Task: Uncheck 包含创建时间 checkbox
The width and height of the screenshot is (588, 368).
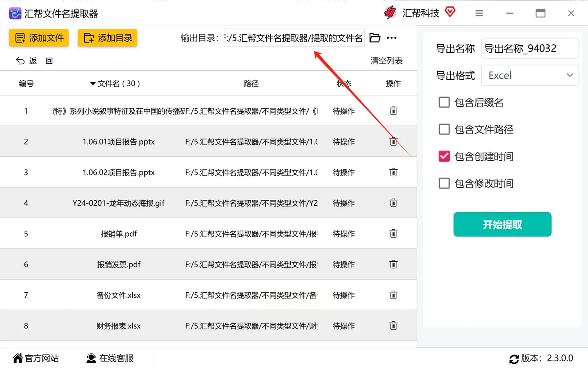Action: pos(444,156)
